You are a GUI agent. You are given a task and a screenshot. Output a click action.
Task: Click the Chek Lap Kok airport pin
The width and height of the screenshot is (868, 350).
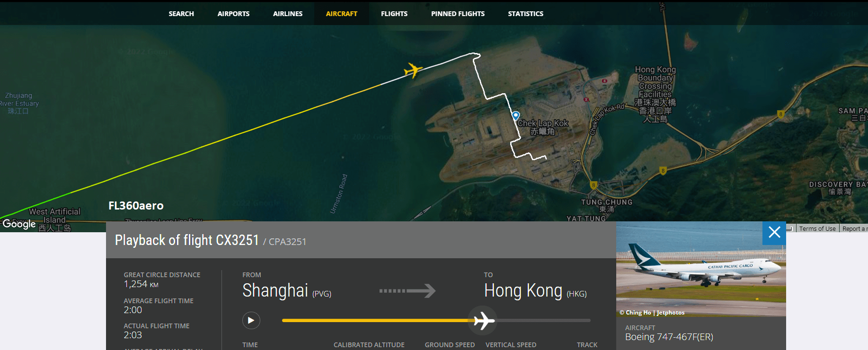[516, 115]
